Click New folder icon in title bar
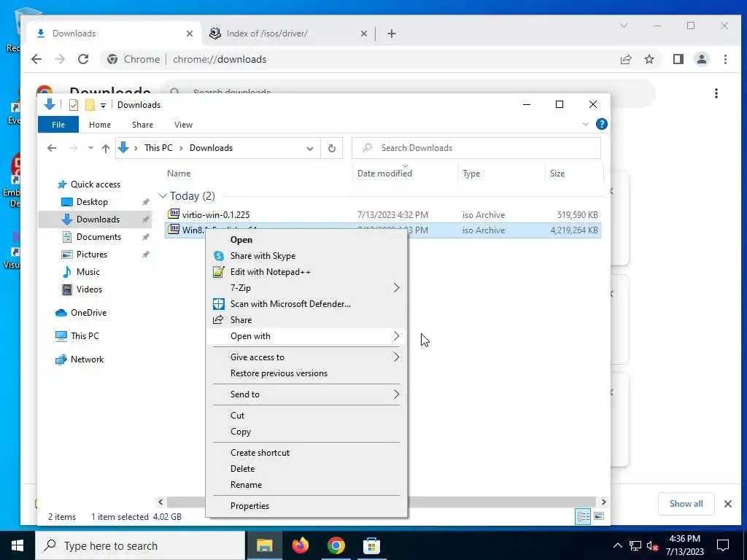 click(90, 105)
